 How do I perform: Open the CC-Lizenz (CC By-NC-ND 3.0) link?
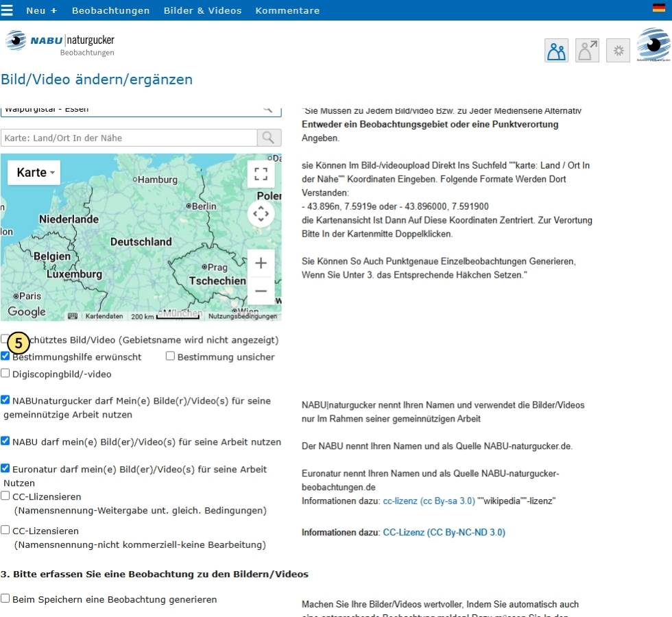point(444,532)
